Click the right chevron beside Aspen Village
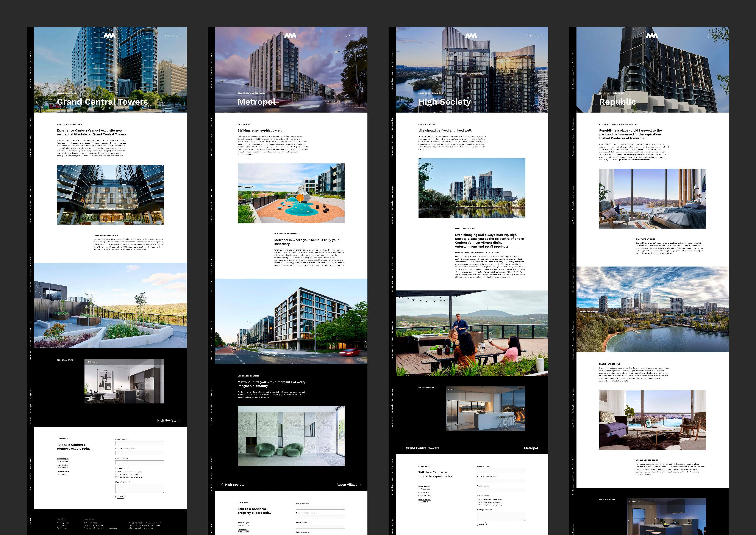The height and width of the screenshot is (535, 756). point(360,485)
